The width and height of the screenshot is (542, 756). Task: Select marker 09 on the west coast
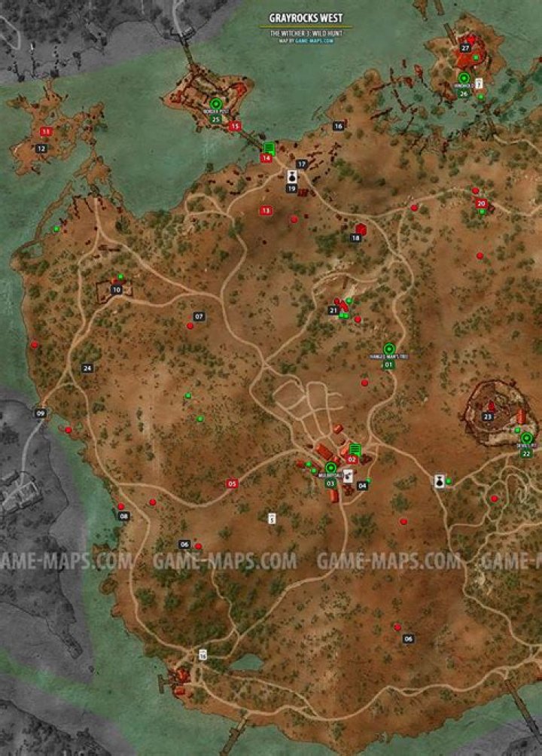[x=41, y=413]
